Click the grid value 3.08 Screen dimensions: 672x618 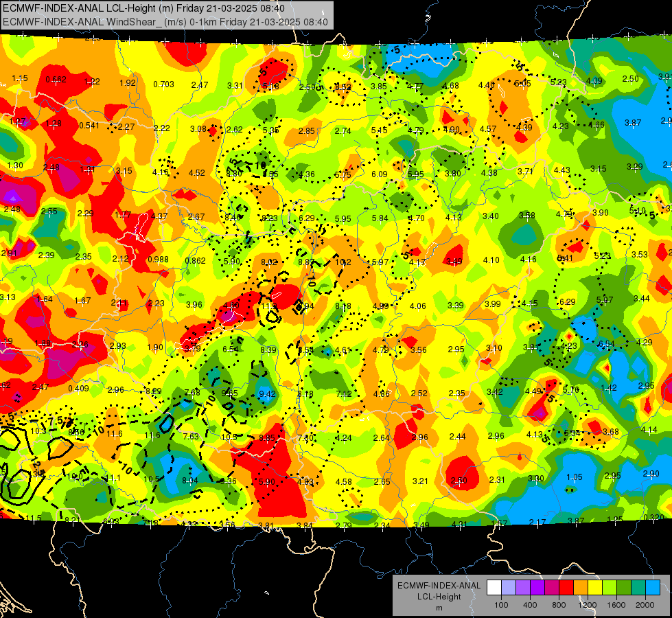pos(198,129)
